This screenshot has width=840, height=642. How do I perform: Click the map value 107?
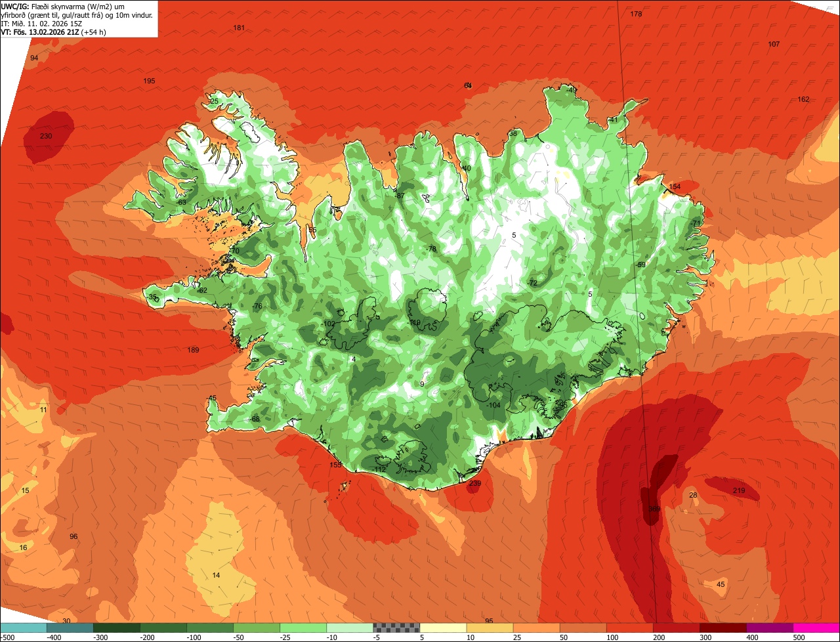[x=774, y=44]
